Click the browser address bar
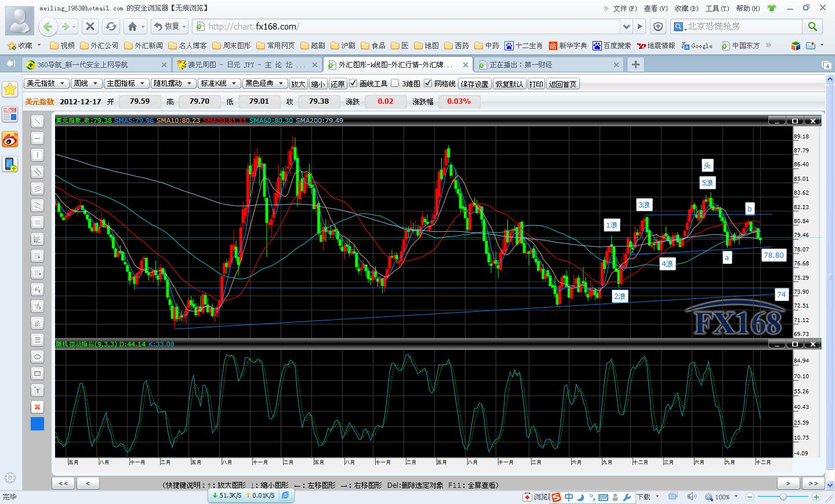Screen dimensions: 835x504 pos(412,26)
